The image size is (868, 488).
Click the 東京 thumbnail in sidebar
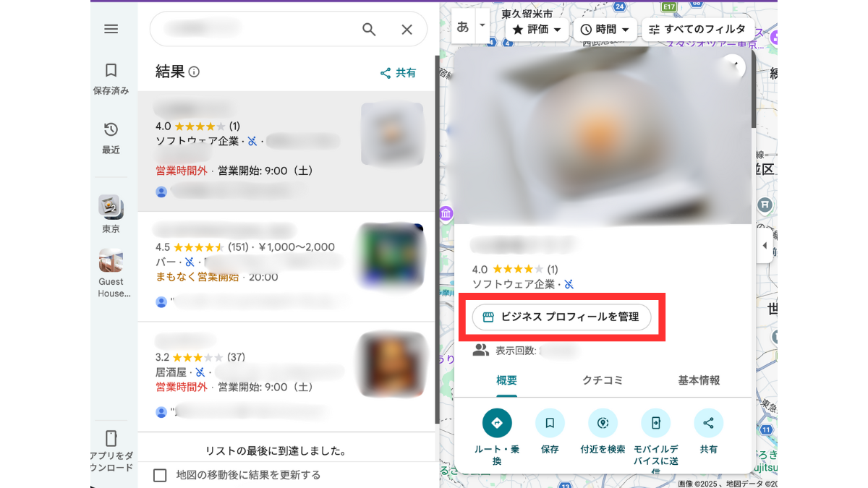coord(111,207)
